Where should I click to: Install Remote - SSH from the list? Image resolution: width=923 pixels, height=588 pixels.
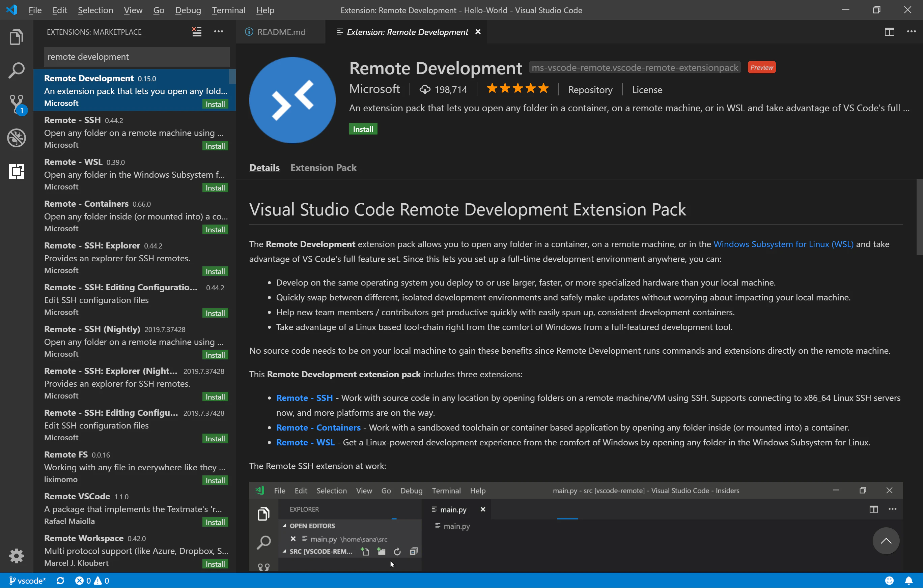click(x=215, y=146)
